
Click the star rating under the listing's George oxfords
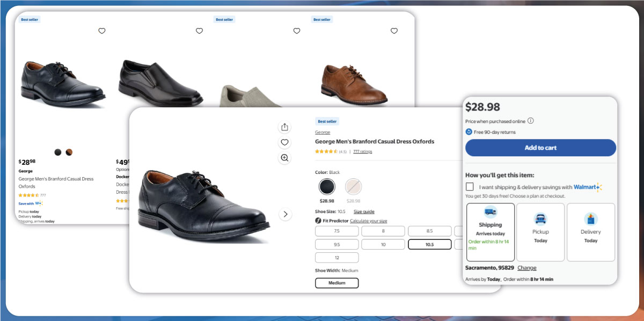tap(28, 195)
